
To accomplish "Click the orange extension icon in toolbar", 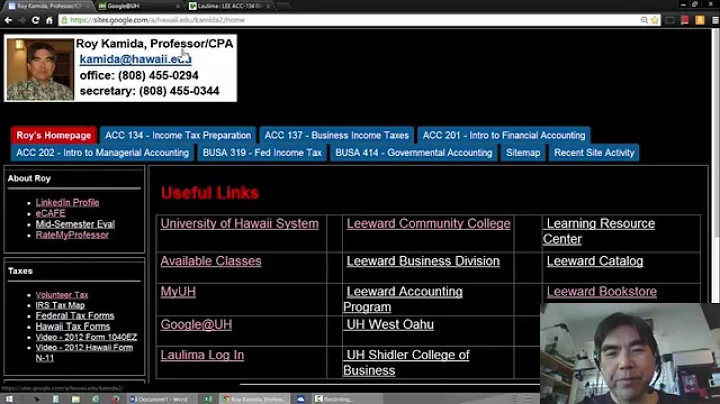I will (x=700, y=20).
